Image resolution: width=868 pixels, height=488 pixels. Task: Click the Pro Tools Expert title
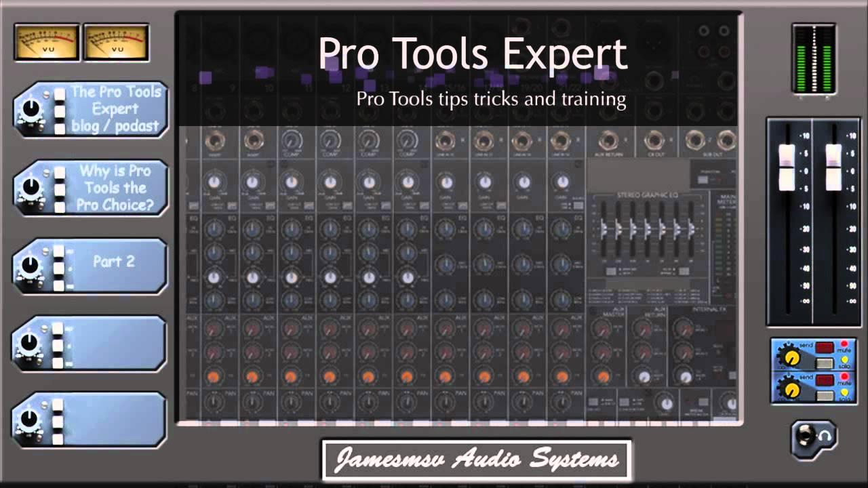[x=473, y=56]
